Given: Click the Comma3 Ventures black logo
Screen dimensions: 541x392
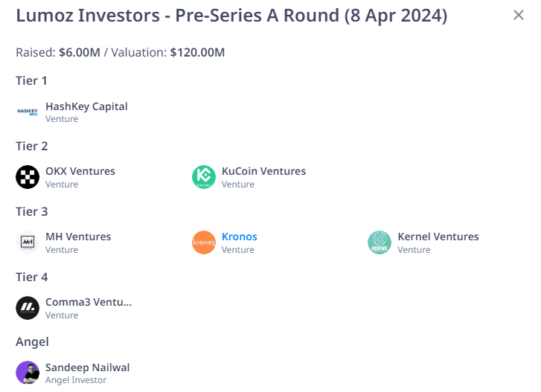Looking at the screenshot, I should [28, 308].
